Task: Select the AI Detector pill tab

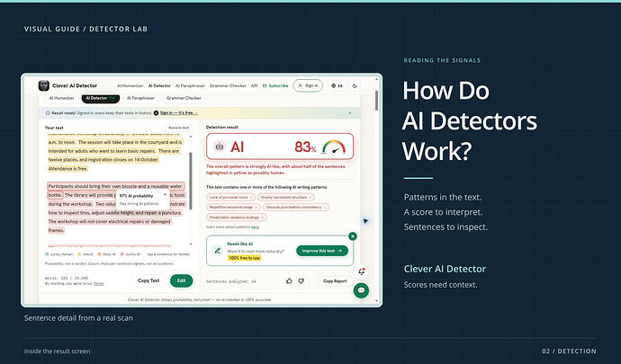Action: pyautogui.click(x=101, y=98)
